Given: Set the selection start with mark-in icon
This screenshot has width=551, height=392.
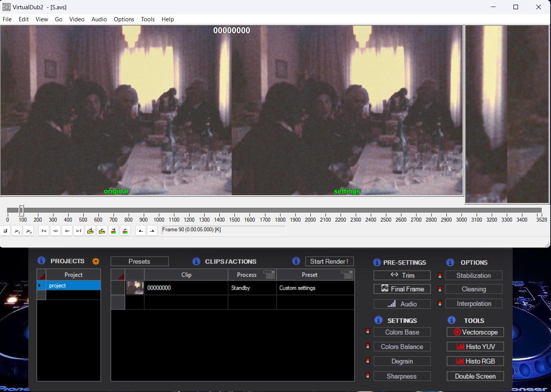Looking at the screenshot, I should click(x=141, y=231).
